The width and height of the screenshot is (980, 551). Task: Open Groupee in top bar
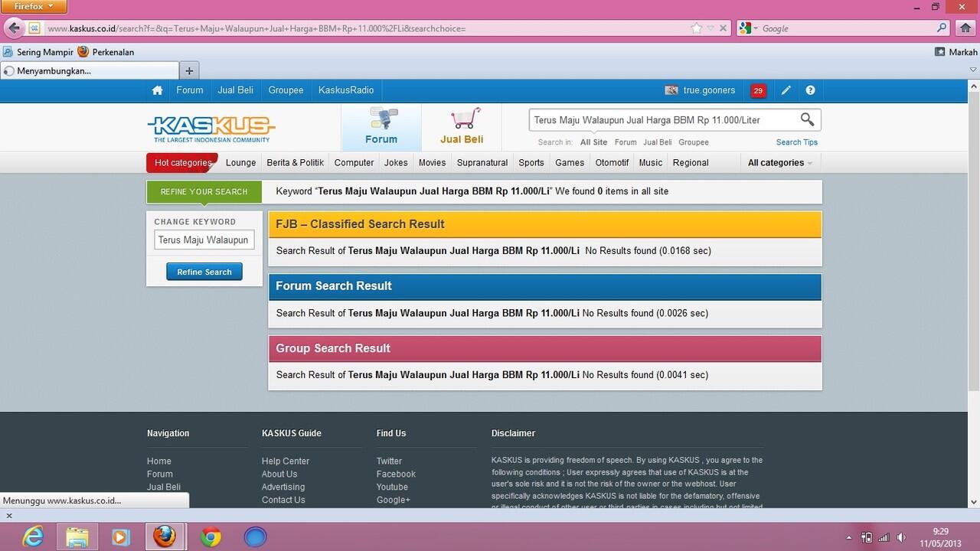286,90
